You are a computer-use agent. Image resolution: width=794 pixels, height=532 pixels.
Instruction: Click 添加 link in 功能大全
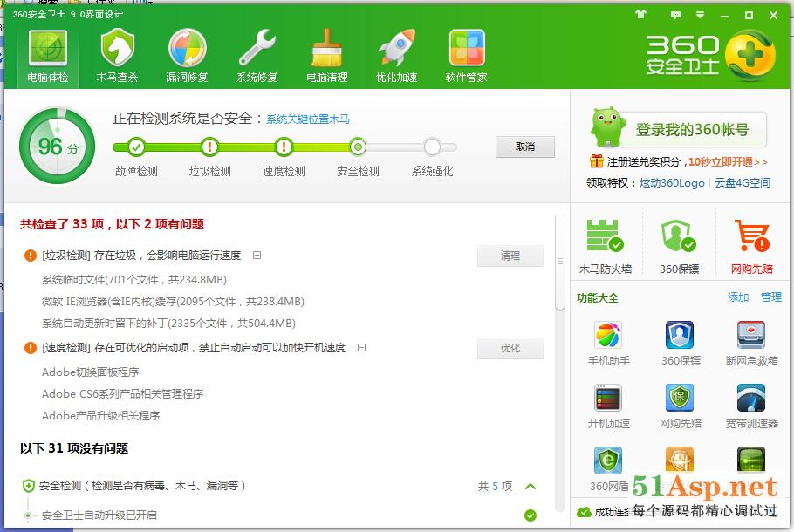point(738,297)
